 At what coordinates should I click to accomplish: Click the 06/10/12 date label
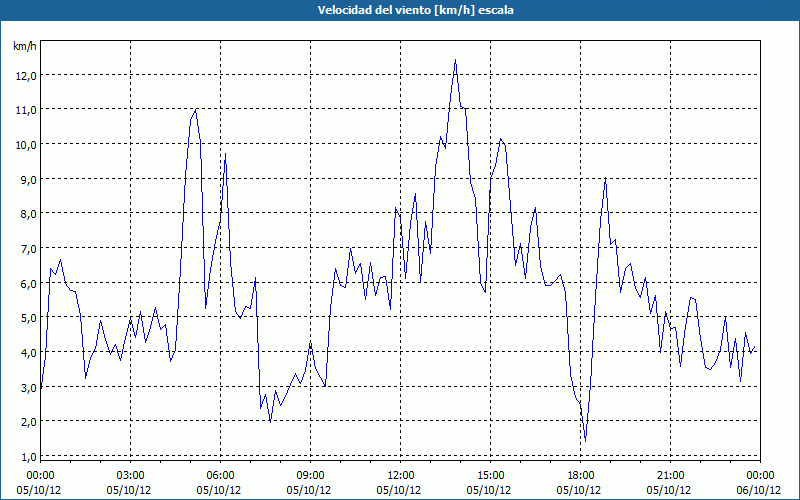(760, 490)
